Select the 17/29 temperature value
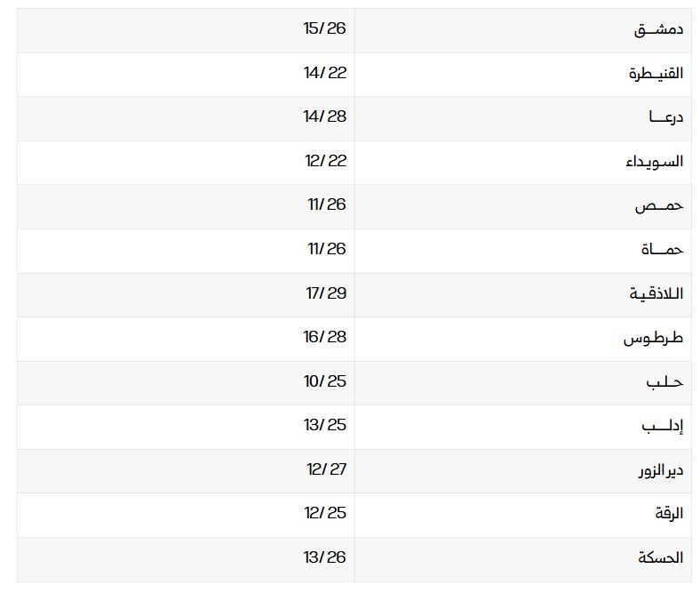The image size is (700, 601). coord(325,292)
